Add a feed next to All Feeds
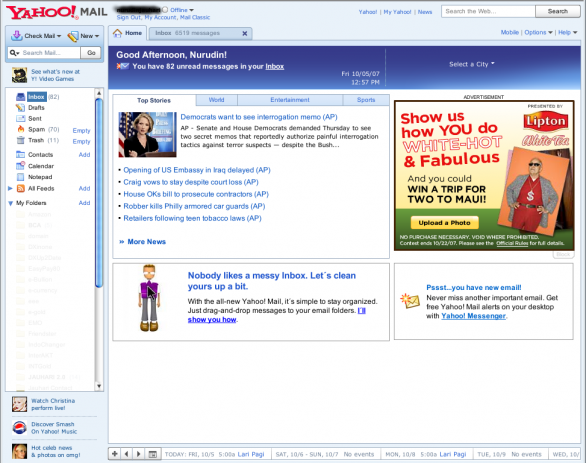Image resolution: width=586 pixels, height=463 pixels. coord(84,188)
